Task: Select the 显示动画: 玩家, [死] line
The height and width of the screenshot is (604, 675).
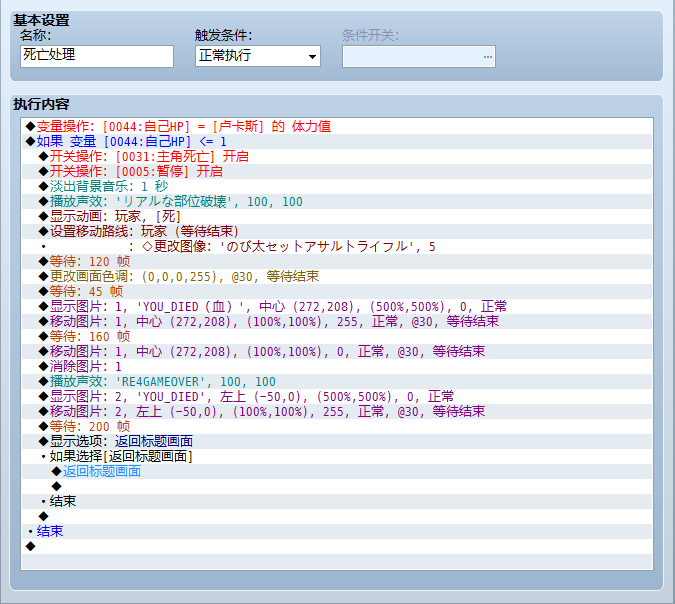Action: click(x=337, y=217)
